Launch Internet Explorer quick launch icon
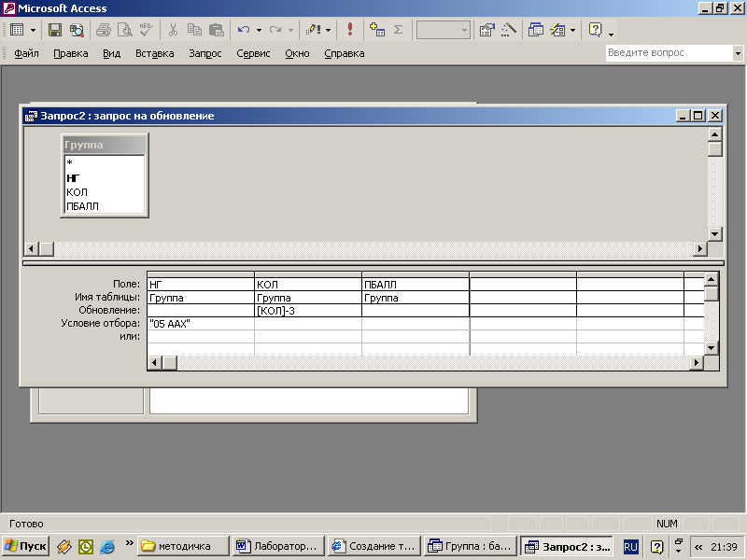747x560 pixels. (x=107, y=546)
